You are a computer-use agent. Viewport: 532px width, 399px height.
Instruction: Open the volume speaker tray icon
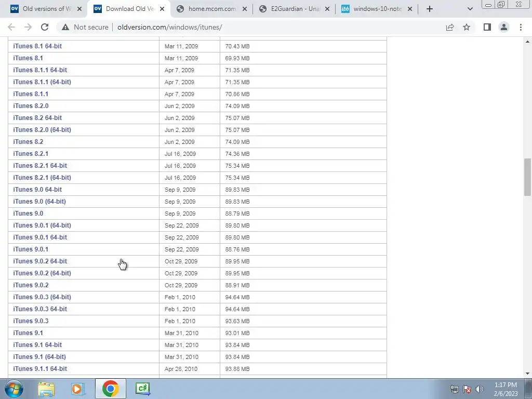[x=479, y=389]
